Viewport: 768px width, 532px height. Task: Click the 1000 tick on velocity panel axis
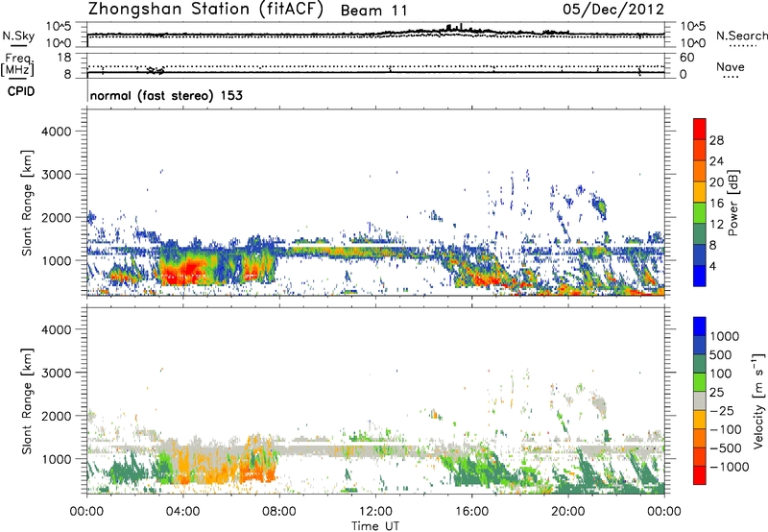coord(56,459)
